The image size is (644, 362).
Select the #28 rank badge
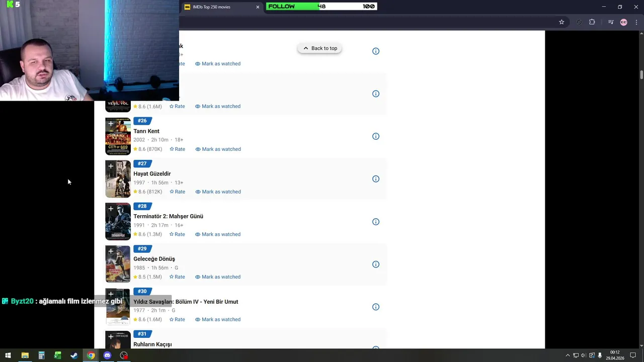(x=142, y=206)
